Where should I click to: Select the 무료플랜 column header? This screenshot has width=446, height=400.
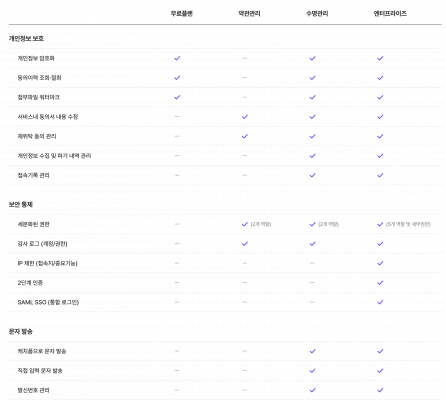(182, 14)
